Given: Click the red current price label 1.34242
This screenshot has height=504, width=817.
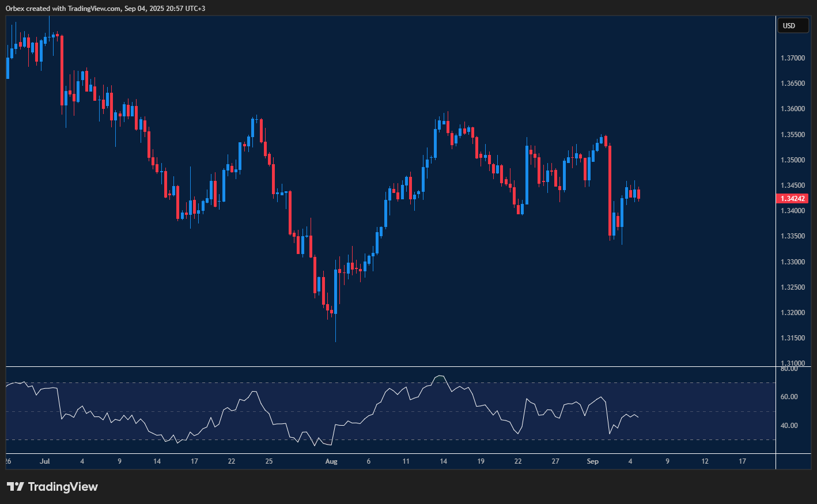Looking at the screenshot, I should click(793, 198).
